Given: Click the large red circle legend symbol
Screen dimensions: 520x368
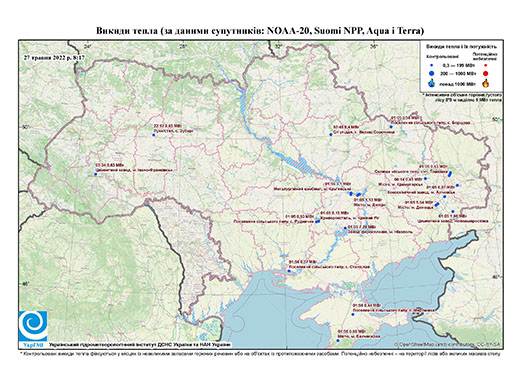Looking at the screenshot, I should tap(486, 74).
